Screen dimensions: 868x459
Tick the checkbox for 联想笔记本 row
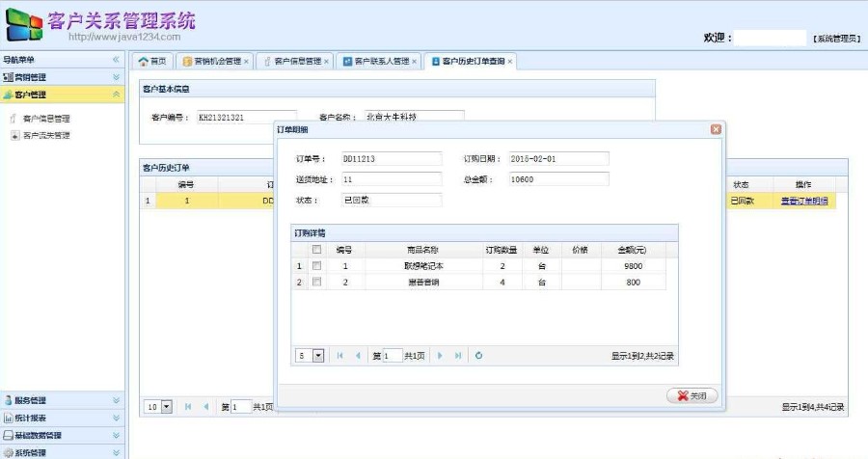coord(316,265)
